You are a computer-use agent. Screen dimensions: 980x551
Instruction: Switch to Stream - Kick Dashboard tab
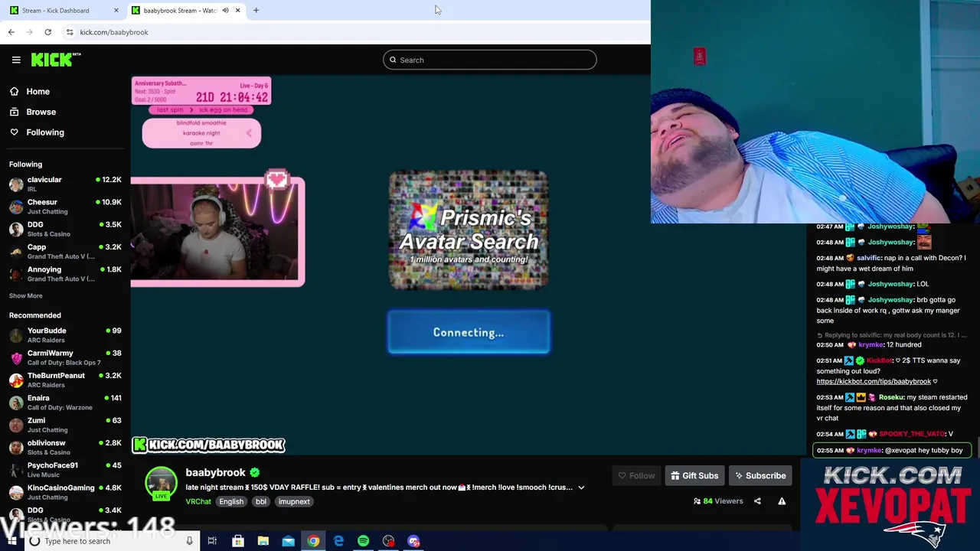coord(63,10)
